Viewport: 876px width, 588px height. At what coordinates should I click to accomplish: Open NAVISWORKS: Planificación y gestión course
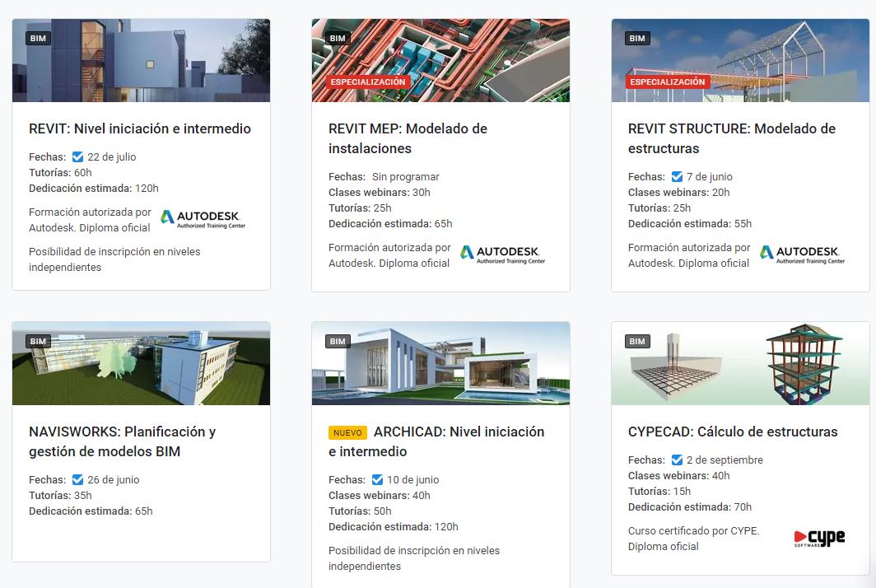[123, 441]
